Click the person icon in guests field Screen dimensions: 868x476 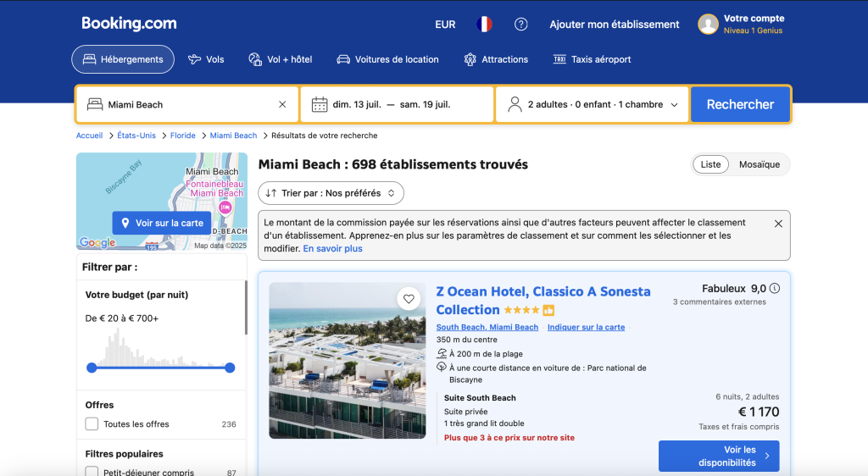pos(515,104)
